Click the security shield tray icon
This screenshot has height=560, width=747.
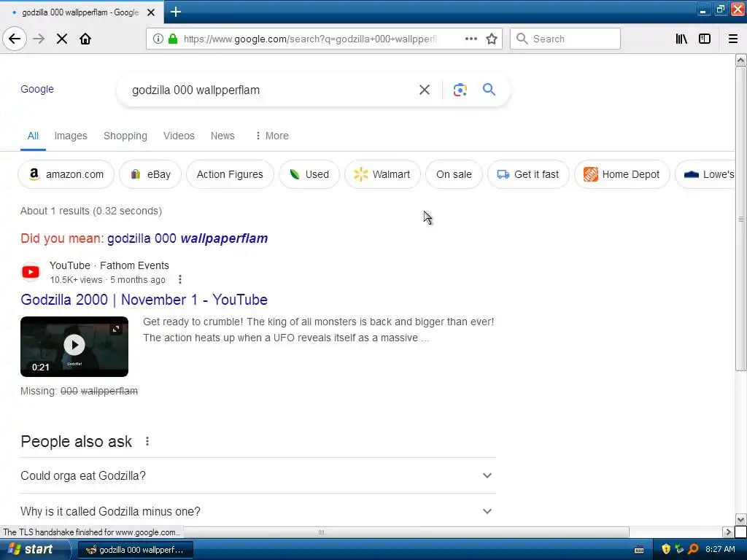[666, 550]
